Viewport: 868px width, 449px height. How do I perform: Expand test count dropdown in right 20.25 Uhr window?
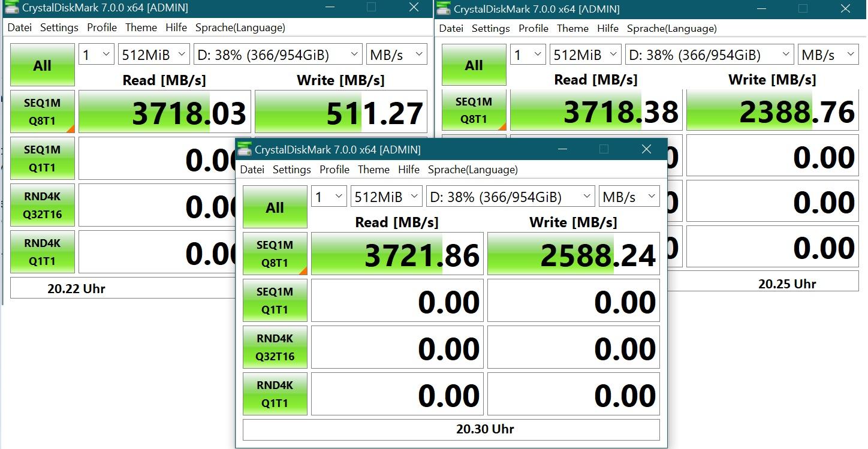point(528,55)
